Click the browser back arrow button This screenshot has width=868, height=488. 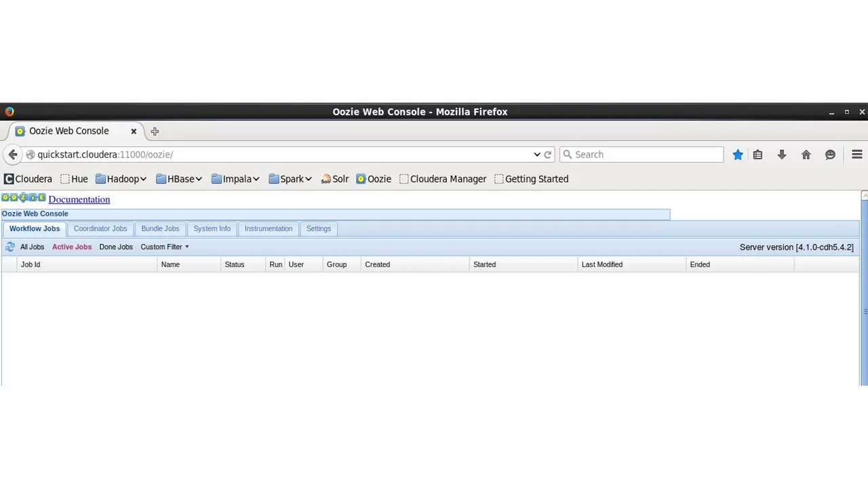point(12,155)
